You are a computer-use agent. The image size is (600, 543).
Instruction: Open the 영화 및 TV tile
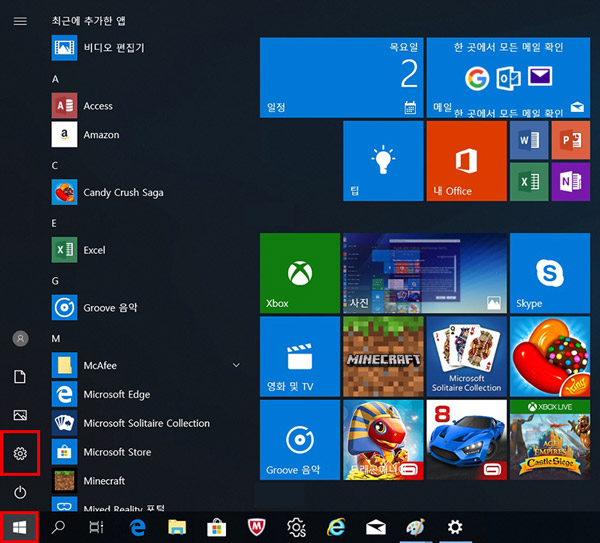coord(299,357)
